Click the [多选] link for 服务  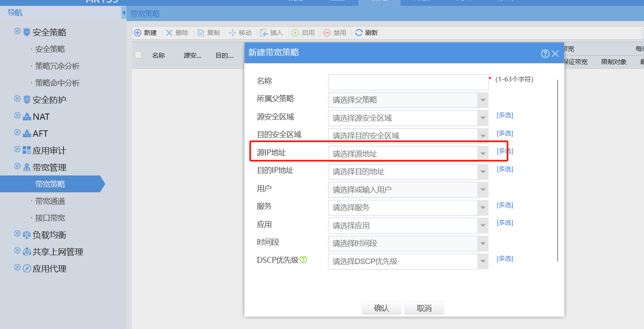pyautogui.click(x=505, y=205)
